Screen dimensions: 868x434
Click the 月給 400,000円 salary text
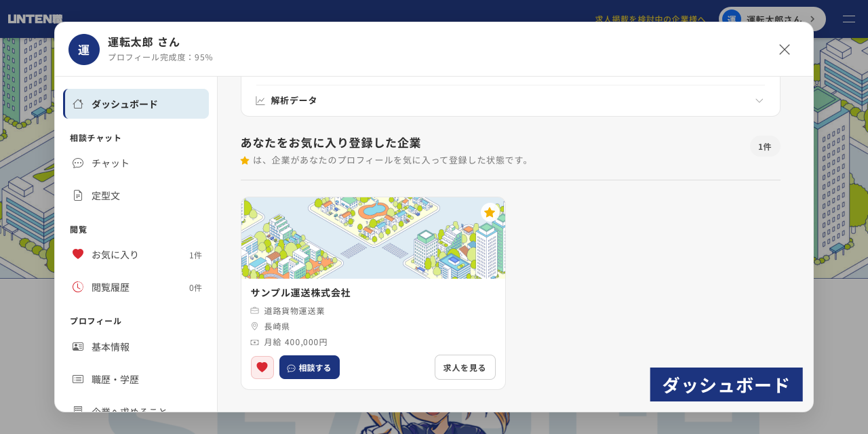(x=296, y=342)
